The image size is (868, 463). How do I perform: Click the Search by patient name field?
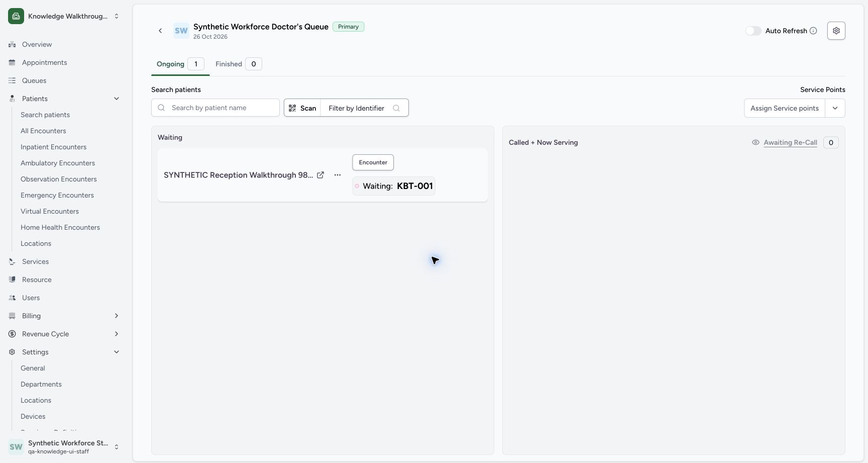click(x=215, y=108)
